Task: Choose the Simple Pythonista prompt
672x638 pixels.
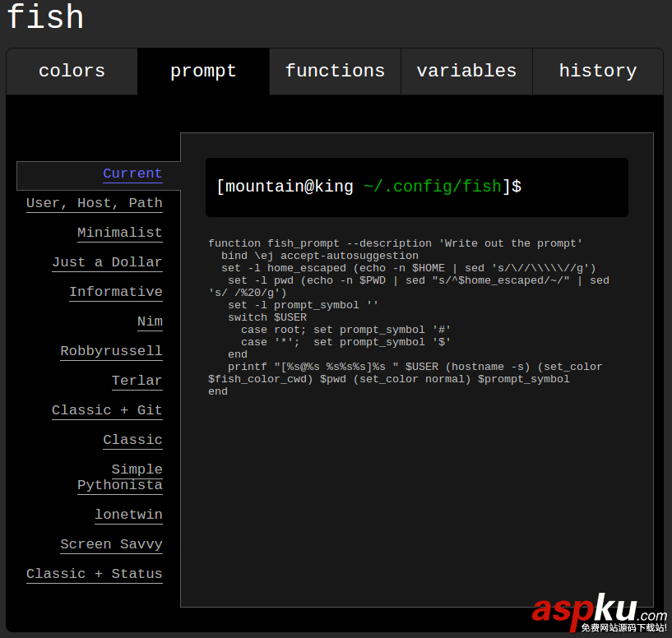Action: tap(120, 478)
